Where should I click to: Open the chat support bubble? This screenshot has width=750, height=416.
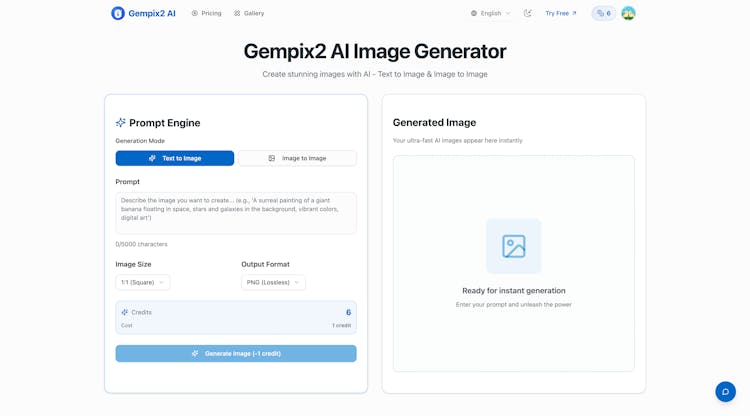click(725, 391)
